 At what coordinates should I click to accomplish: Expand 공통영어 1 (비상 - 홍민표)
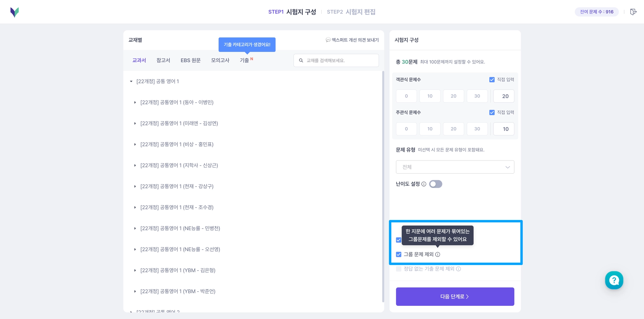[135, 144]
